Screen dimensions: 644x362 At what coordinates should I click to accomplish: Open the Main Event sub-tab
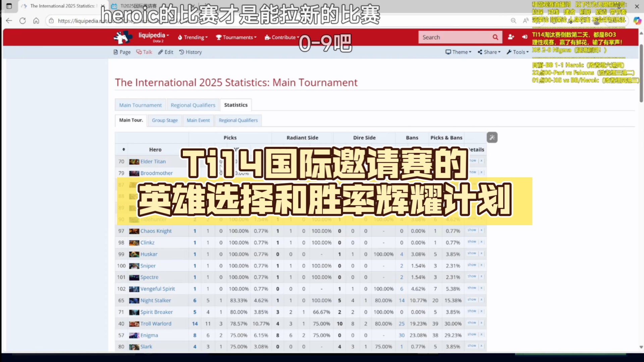(x=198, y=120)
